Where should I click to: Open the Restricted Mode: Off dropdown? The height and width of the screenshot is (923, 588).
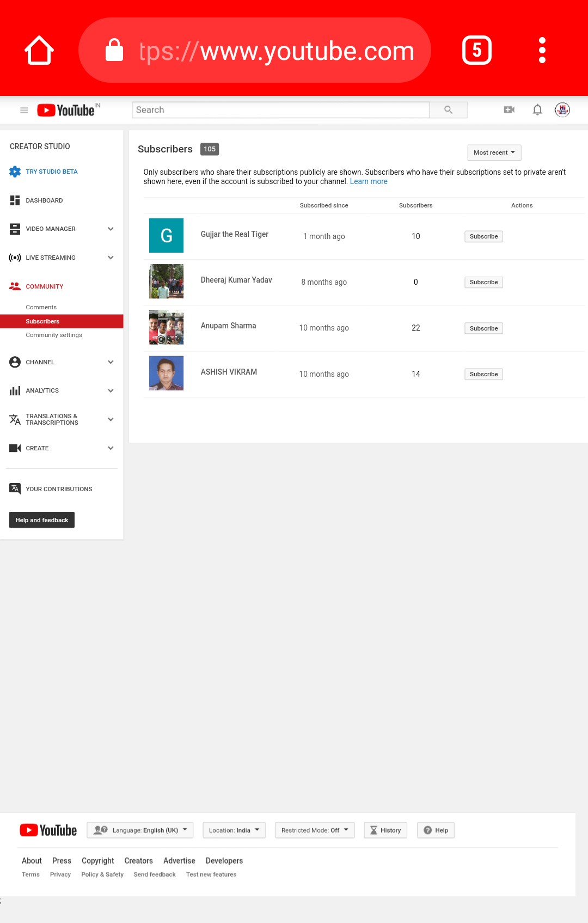pyautogui.click(x=315, y=830)
